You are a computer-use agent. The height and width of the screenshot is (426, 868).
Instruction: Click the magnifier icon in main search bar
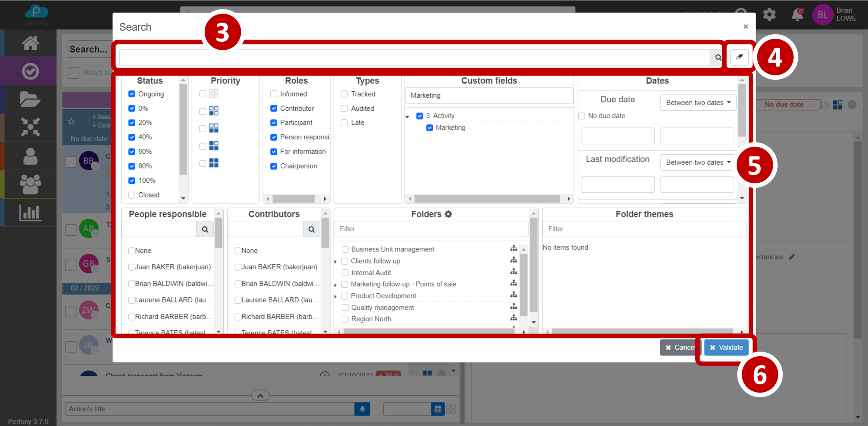(718, 57)
